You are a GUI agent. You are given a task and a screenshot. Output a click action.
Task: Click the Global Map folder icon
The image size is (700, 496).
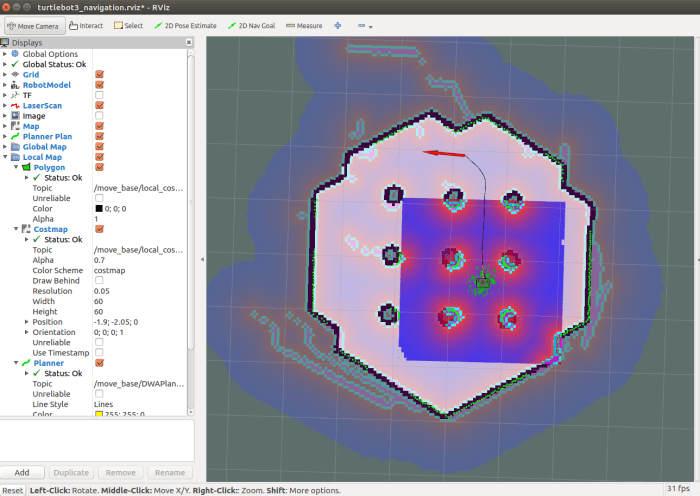click(x=15, y=146)
